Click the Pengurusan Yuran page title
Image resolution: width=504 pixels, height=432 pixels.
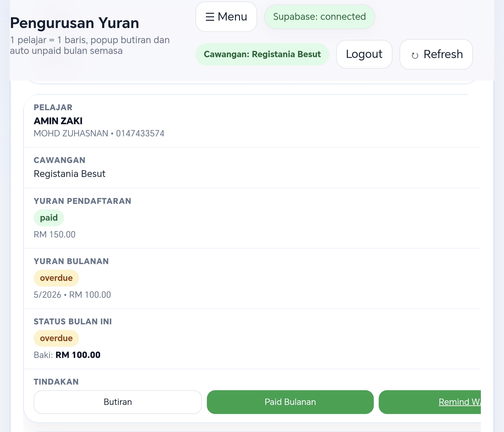[x=74, y=23]
